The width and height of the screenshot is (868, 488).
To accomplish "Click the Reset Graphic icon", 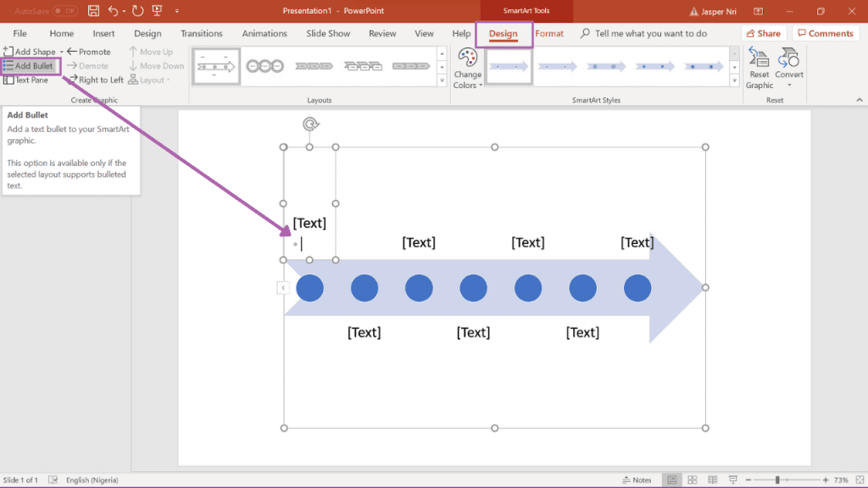I will 759,68.
